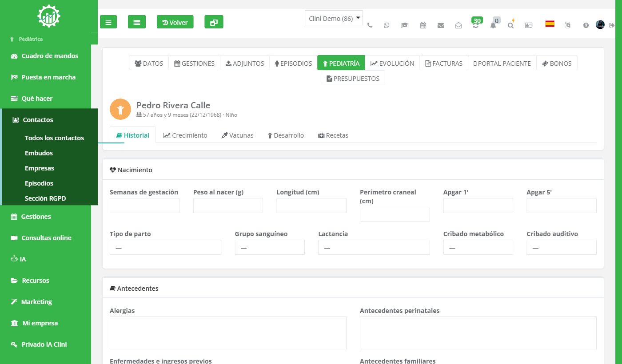This screenshot has width=622, height=364.
Task: Open the FACTURAS tab
Action: coord(444,63)
